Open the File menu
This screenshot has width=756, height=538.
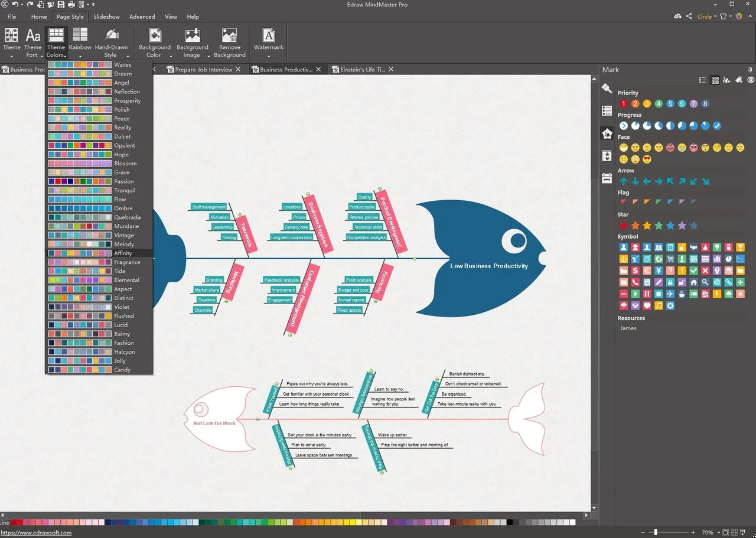tap(12, 17)
